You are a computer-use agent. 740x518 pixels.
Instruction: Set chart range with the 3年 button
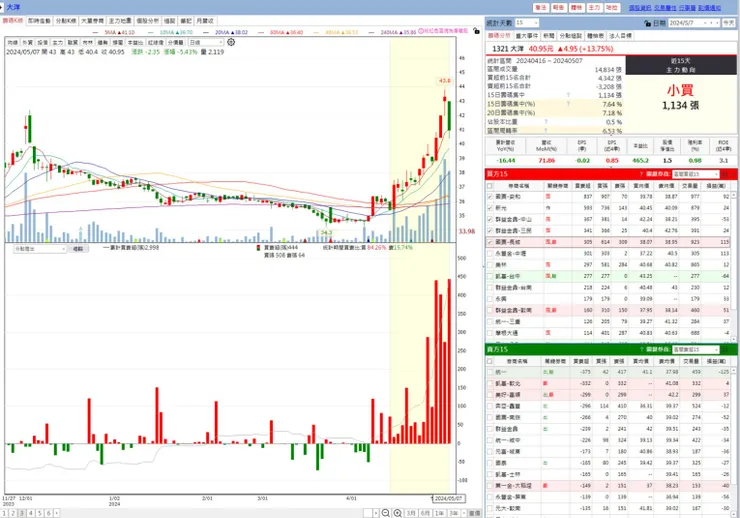(454, 513)
